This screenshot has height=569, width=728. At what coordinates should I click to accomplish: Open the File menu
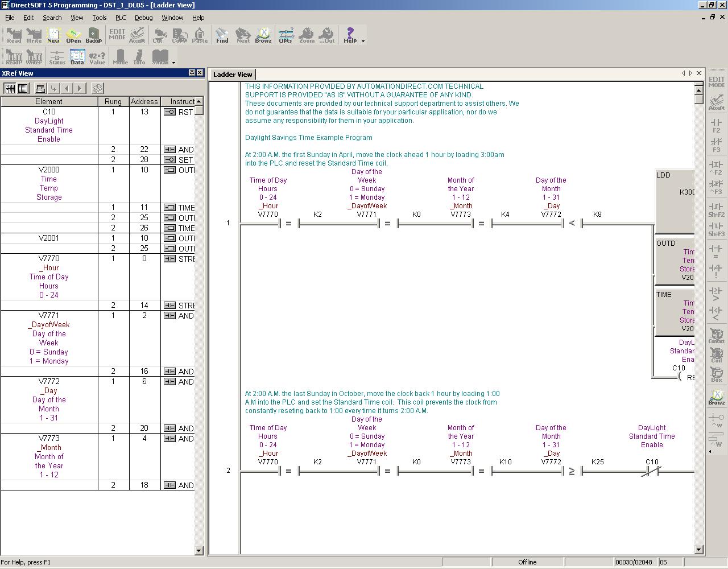pos(10,18)
